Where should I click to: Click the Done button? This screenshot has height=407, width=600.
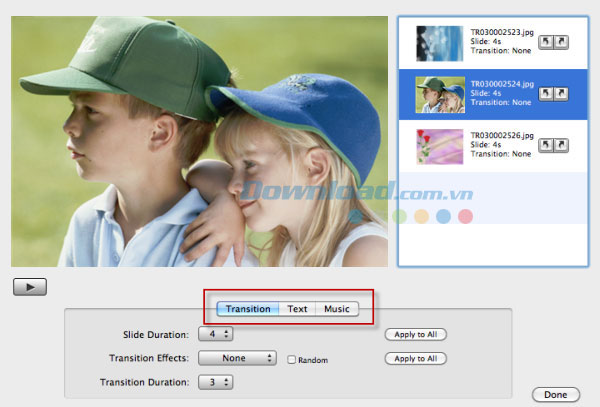click(556, 394)
